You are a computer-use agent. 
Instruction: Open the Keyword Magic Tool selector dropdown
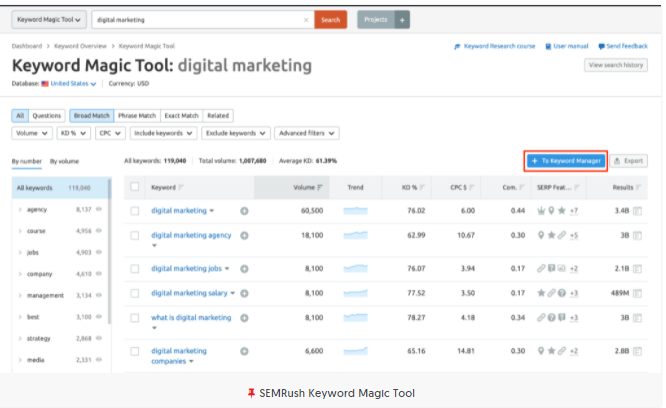pos(49,20)
